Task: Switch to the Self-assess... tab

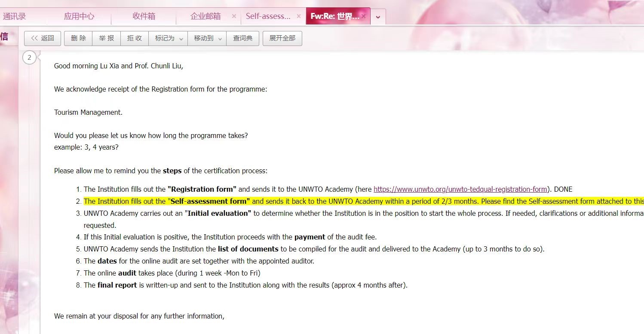Action: (x=268, y=16)
